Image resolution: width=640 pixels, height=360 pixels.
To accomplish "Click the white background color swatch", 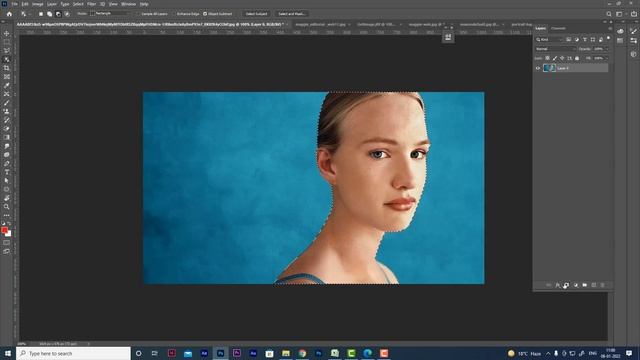I will [x=9, y=234].
